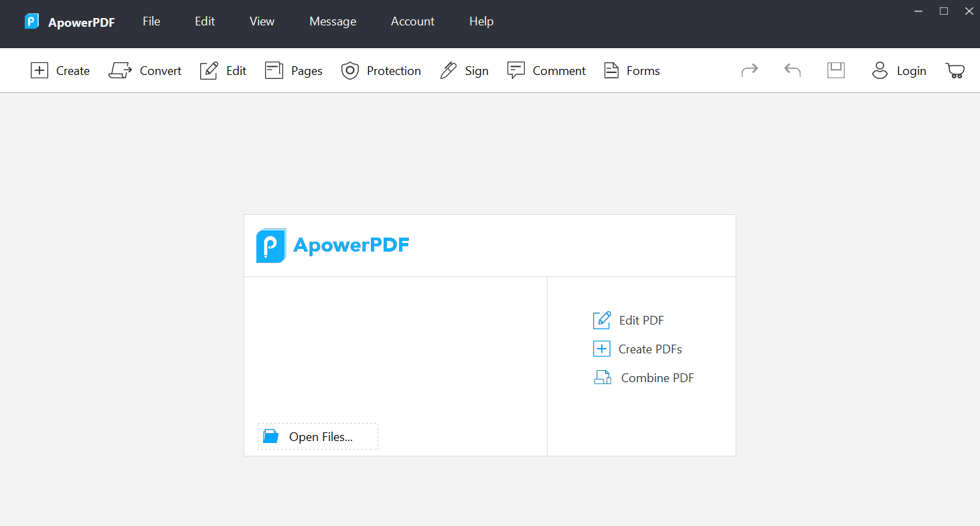Click the blue ApowerPDF heading text in welcome panel
This screenshot has width=980, height=526.
[351, 246]
